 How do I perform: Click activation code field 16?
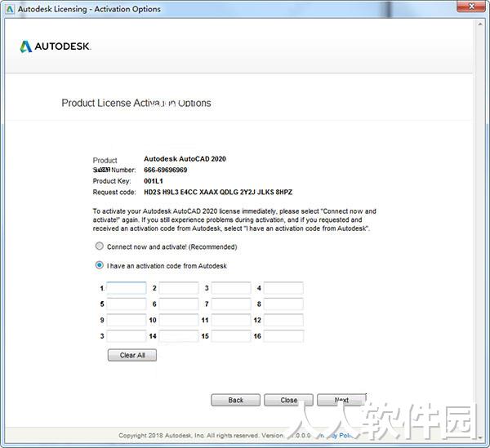(283, 336)
